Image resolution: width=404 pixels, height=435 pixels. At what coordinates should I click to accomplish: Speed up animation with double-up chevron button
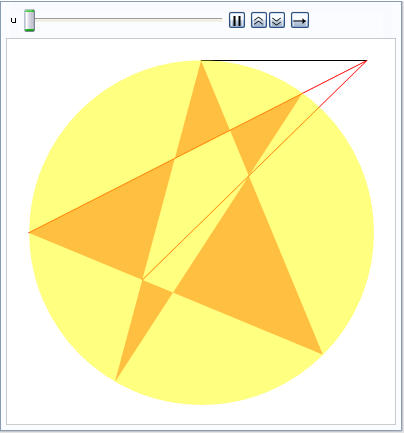tap(259, 20)
